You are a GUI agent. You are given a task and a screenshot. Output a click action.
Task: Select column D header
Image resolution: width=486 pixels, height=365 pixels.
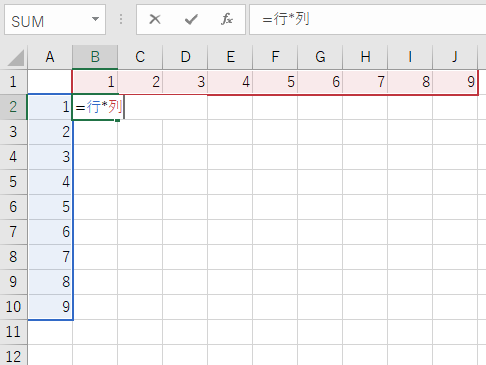point(185,57)
